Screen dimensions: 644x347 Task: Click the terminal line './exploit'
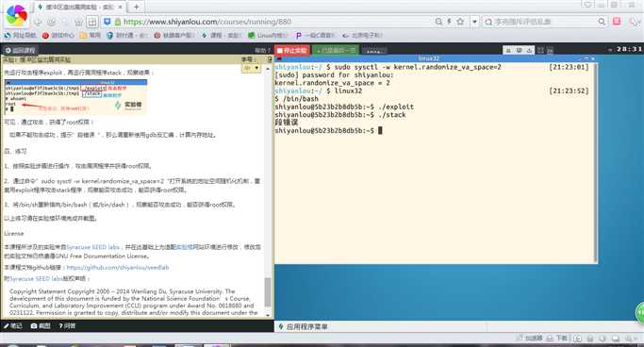(344, 107)
